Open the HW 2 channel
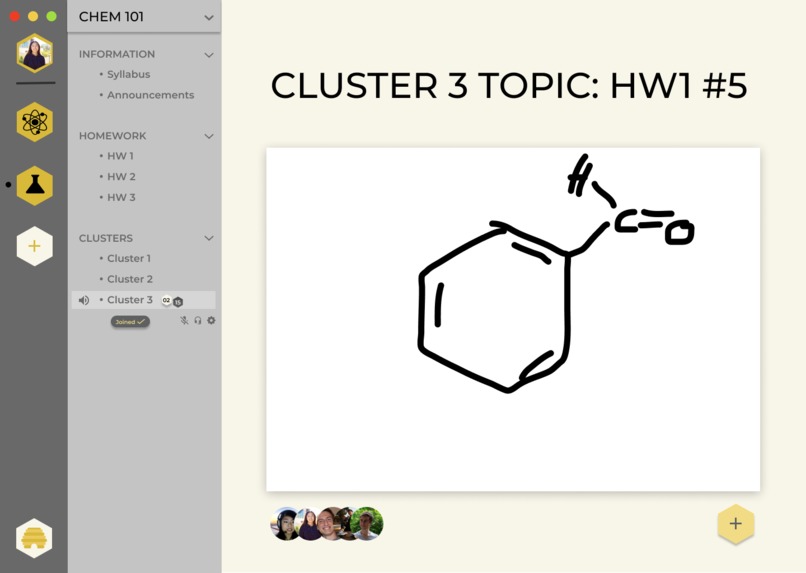This screenshot has height=573, width=806. pyautogui.click(x=121, y=177)
